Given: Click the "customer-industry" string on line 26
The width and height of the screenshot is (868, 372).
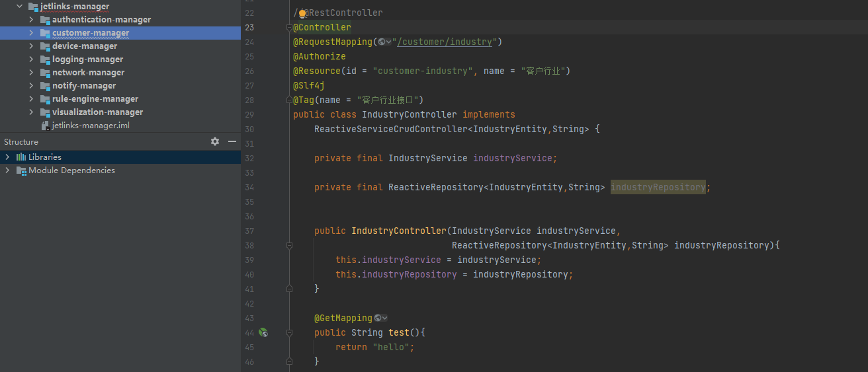Looking at the screenshot, I should [x=423, y=71].
